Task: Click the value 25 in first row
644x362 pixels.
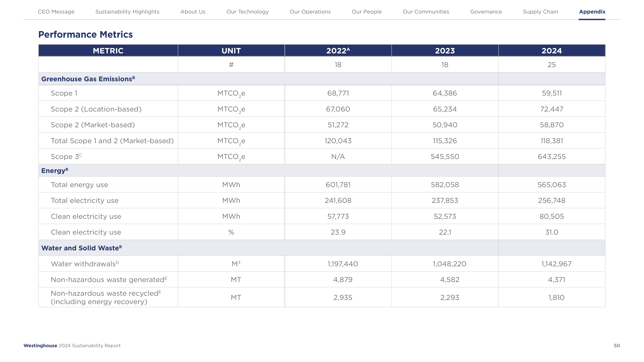Action: [552, 65]
